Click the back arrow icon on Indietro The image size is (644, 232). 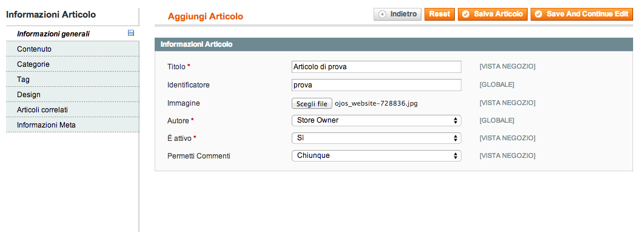pos(383,15)
